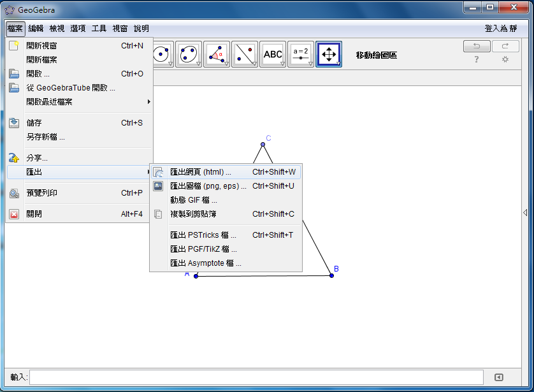Image resolution: width=534 pixels, height=392 pixels.
Task: Choose 匯出 PSTricks 檔 entry
Action: [226, 235]
